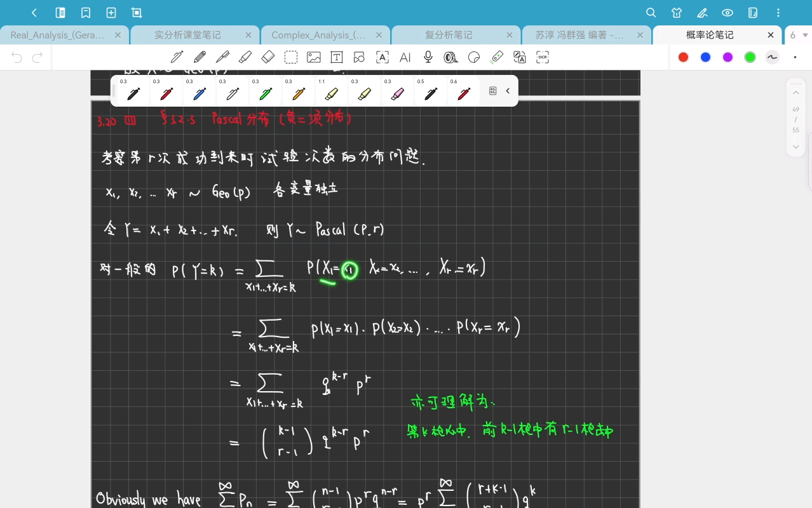Choose the pink 0.3 highlighter preset
This screenshot has width=812, height=508.
coord(398,91)
